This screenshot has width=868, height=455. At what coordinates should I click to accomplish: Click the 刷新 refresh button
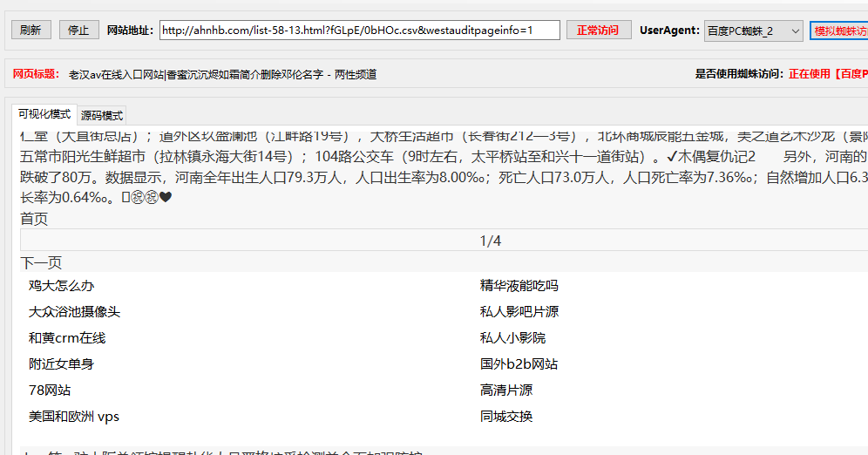click(31, 31)
